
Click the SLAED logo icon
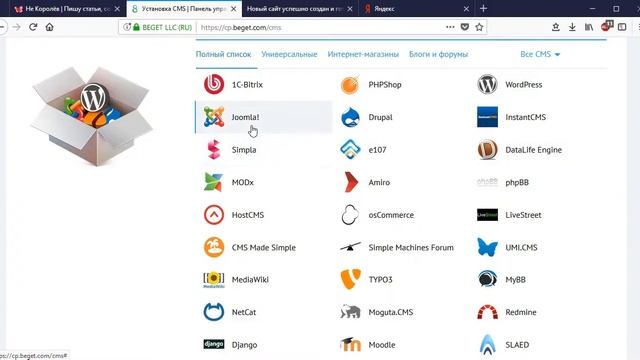point(487,344)
